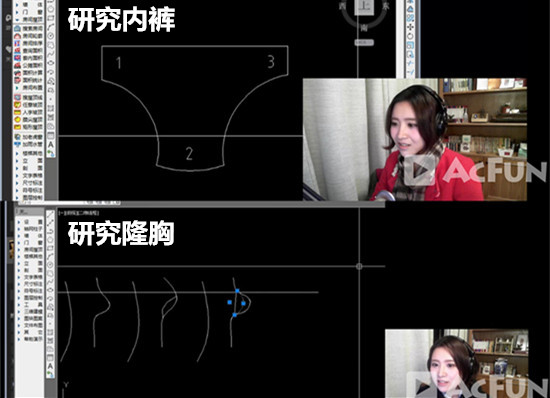
Task: Run 套内面积 command in top window
Action: [x=28, y=58]
